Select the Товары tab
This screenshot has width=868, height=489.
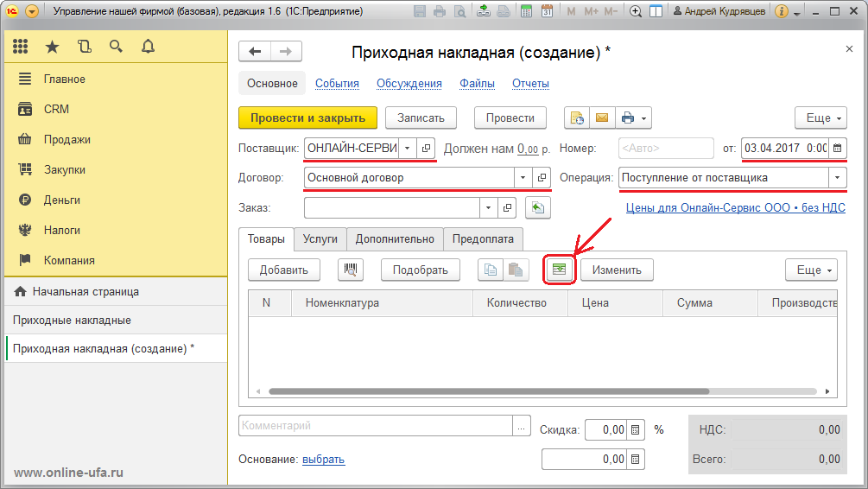point(266,238)
